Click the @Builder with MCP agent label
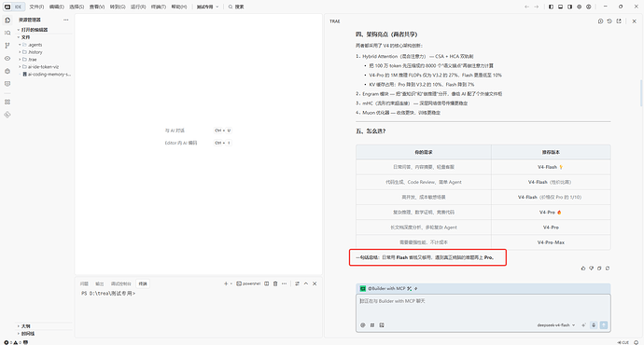 pyautogui.click(x=386, y=288)
